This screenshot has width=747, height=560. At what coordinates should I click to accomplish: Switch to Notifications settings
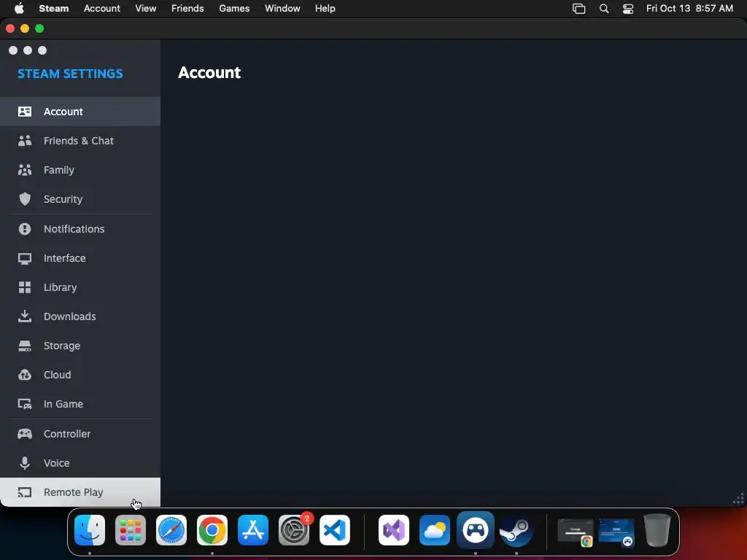point(80,228)
